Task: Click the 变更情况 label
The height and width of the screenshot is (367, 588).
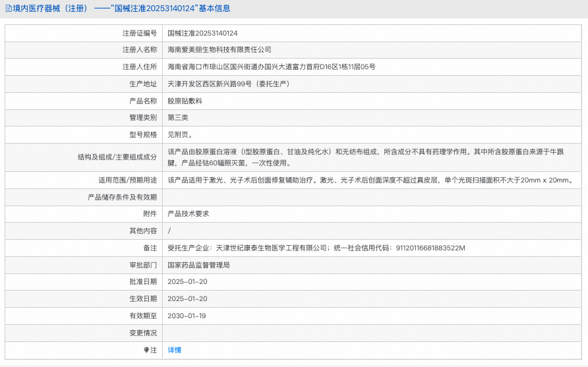Action: (143, 333)
